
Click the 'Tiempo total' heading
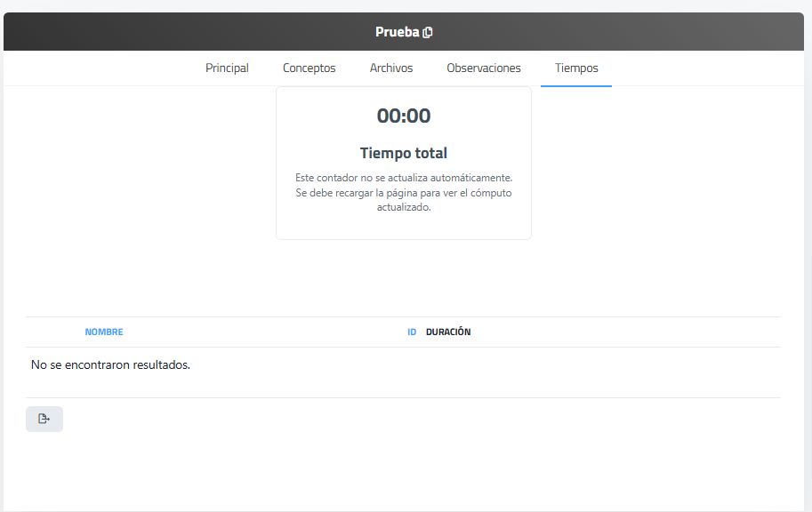tap(404, 153)
